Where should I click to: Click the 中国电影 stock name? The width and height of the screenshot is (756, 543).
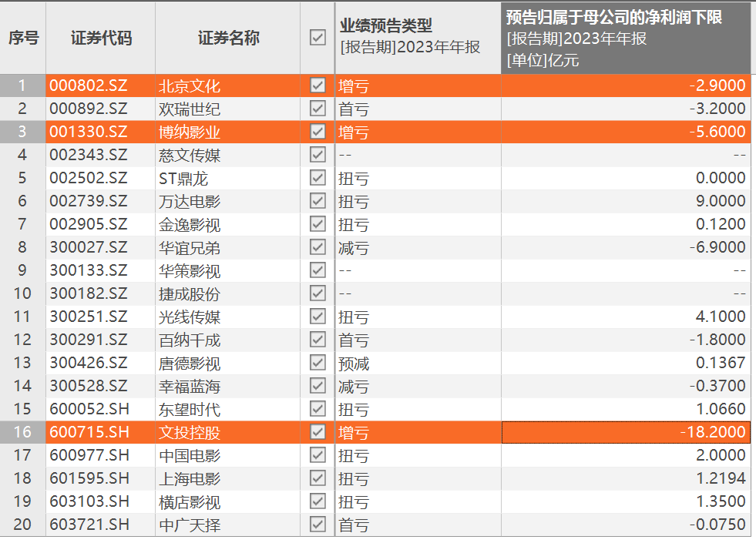click(x=190, y=455)
